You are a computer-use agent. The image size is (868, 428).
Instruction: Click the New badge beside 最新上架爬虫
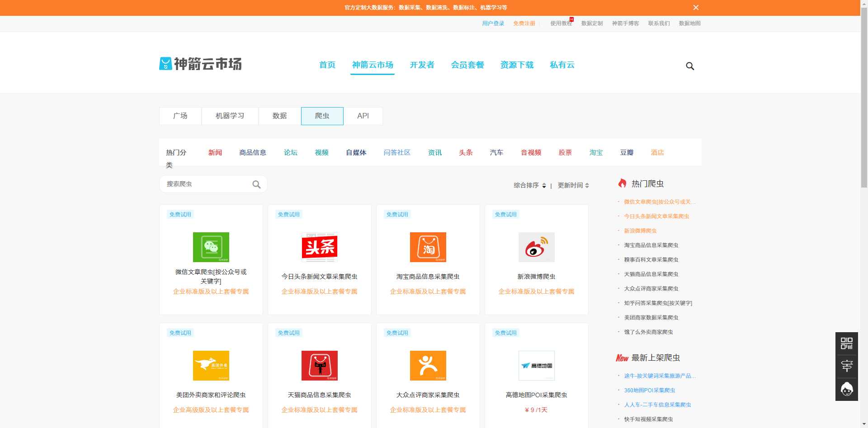click(x=622, y=358)
